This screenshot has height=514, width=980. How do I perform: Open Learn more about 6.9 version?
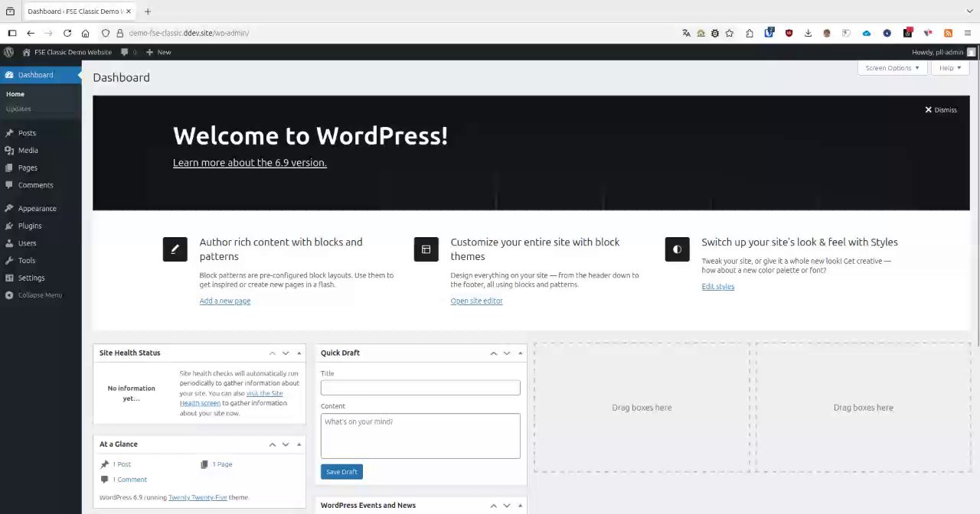point(250,162)
